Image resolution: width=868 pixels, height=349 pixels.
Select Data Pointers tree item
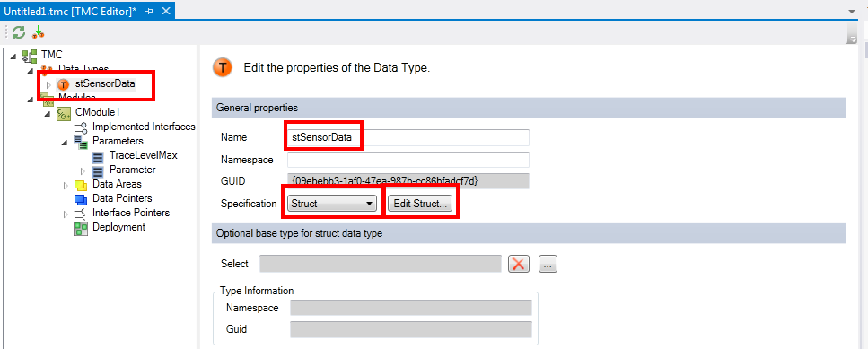(122, 198)
